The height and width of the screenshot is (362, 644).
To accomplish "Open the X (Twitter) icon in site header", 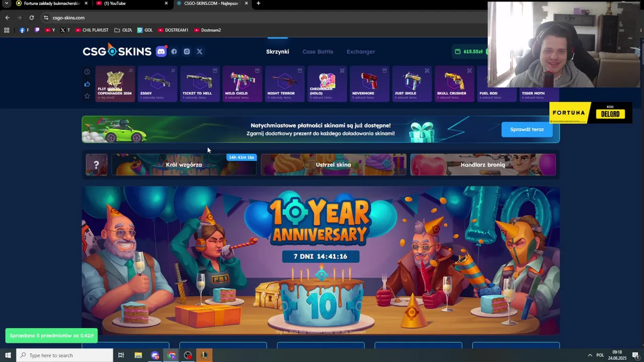I will [200, 51].
